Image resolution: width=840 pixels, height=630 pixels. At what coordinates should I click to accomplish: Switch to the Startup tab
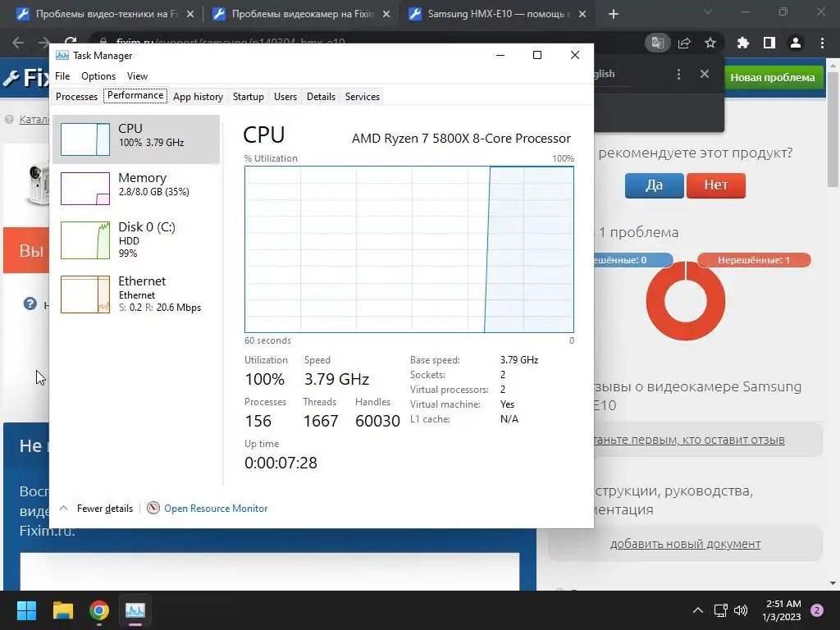(x=248, y=97)
